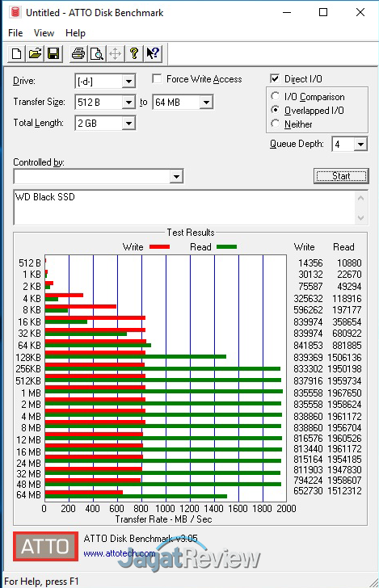Open the Help menu
Image resolution: width=379 pixels, height=588 pixels.
pos(75,33)
